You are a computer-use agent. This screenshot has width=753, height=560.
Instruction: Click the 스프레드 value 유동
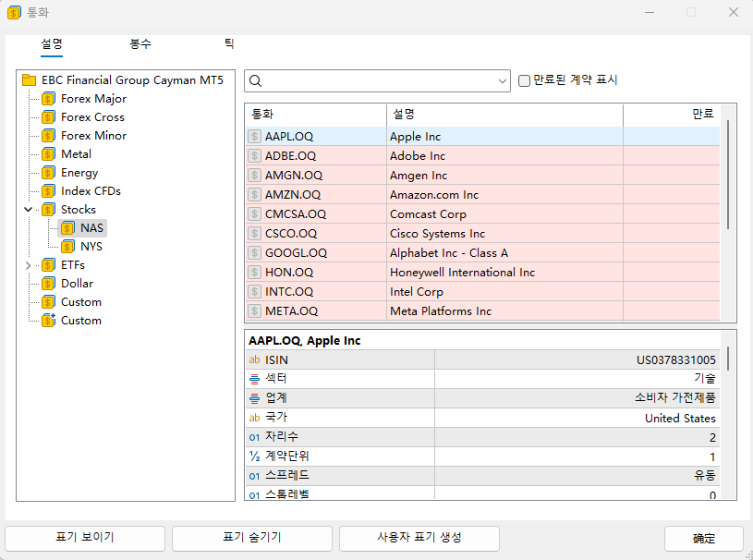pyautogui.click(x=705, y=476)
